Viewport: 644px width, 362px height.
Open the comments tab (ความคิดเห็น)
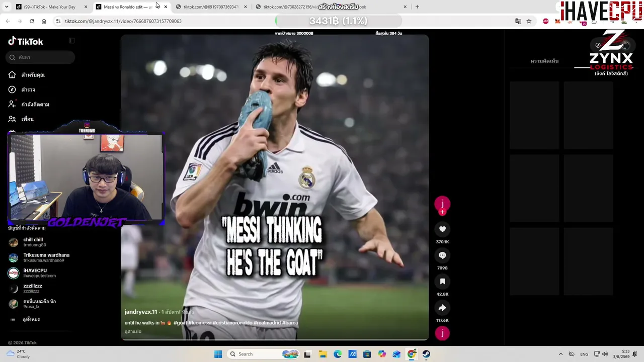point(544,61)
